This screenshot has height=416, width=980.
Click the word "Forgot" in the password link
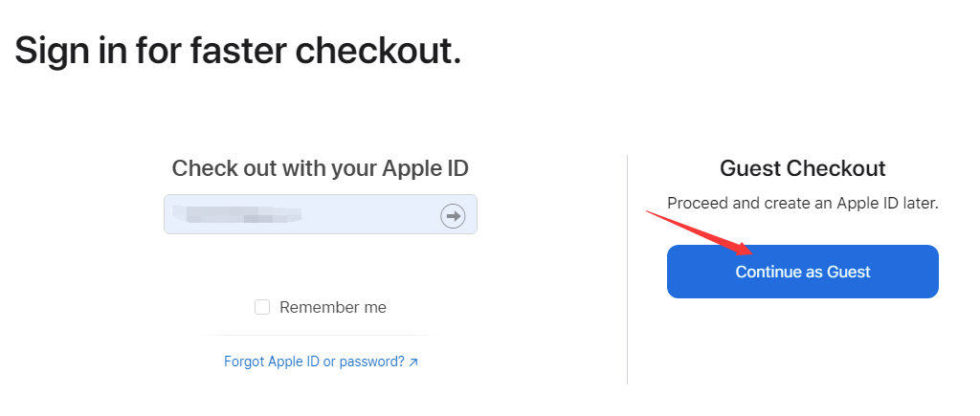[x=244, y=361]
